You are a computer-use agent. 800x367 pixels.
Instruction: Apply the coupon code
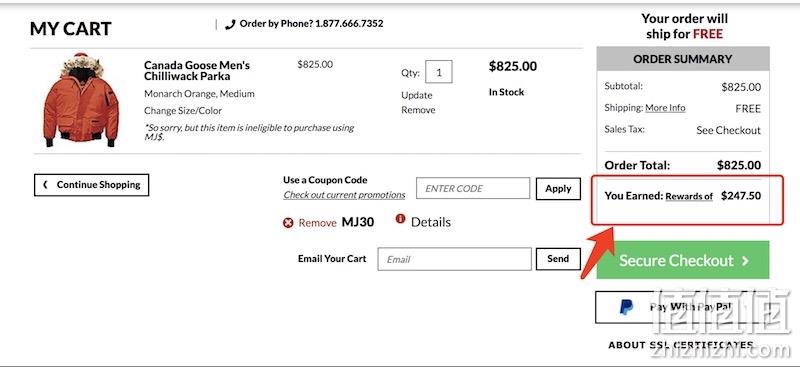click(x=558, y=189)
